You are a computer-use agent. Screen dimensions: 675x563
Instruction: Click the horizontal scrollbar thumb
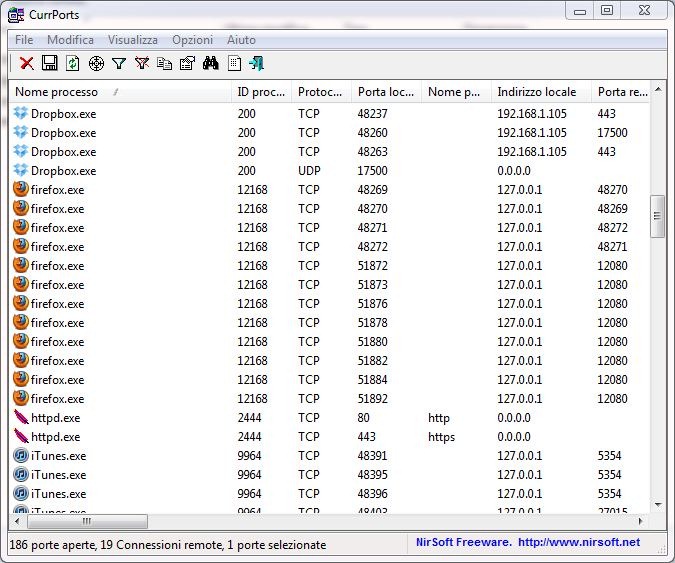[x=87, y=521]
